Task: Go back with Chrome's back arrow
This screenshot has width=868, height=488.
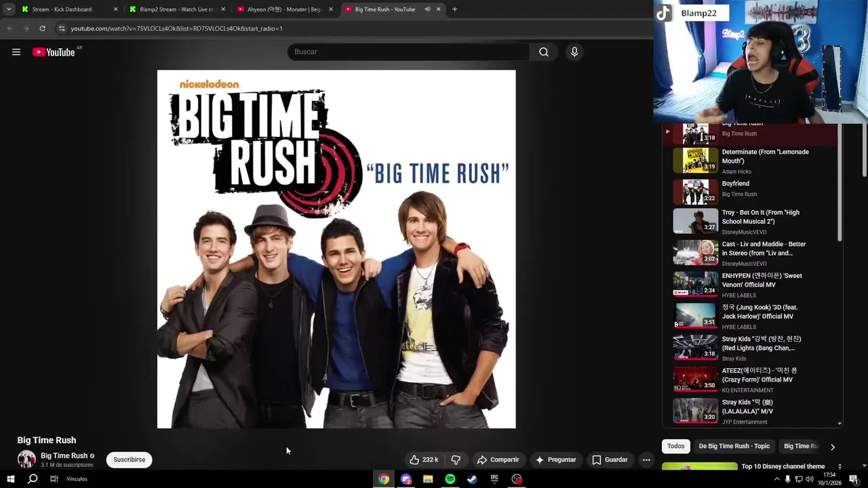Action: pyautogui.click(x=9, y=28)
